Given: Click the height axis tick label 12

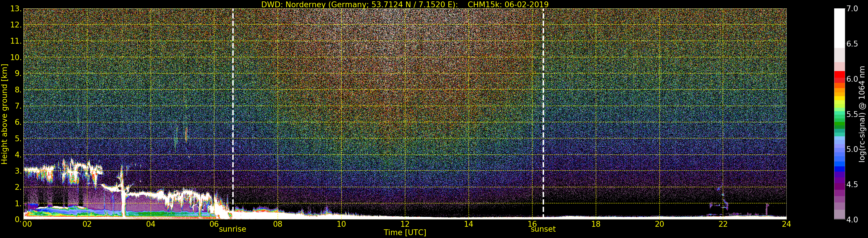Looking at the screenshot, I should 16,25.
